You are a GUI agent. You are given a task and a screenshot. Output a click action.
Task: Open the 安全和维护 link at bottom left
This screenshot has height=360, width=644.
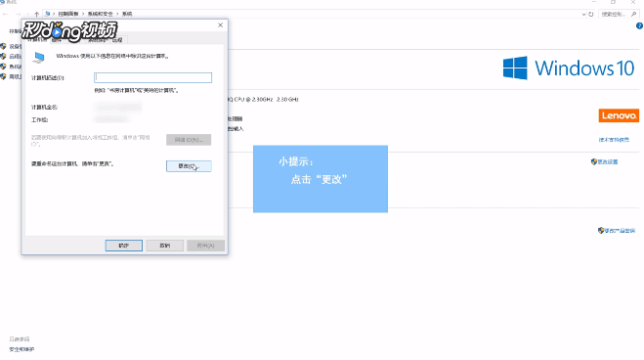(x=21, y=349)
